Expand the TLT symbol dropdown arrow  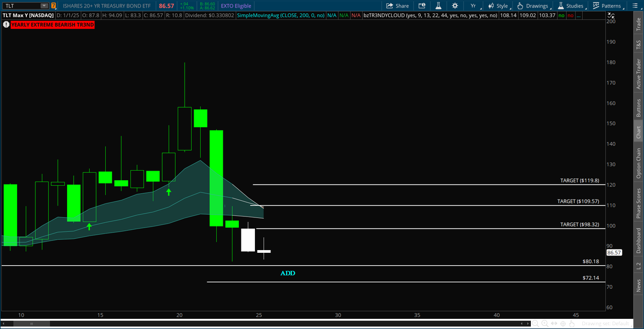(45, 6)
